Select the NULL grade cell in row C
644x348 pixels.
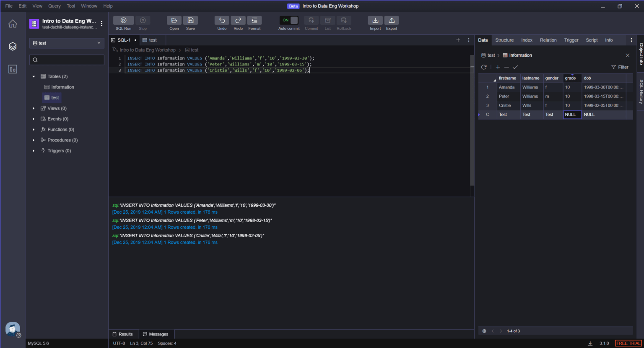coord(572,114)
